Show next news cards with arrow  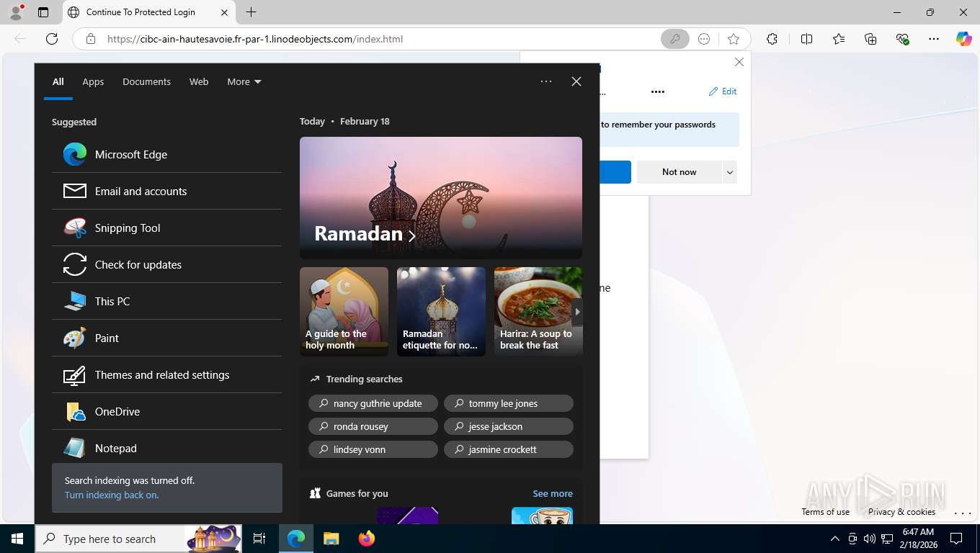(x=576, y=312)
